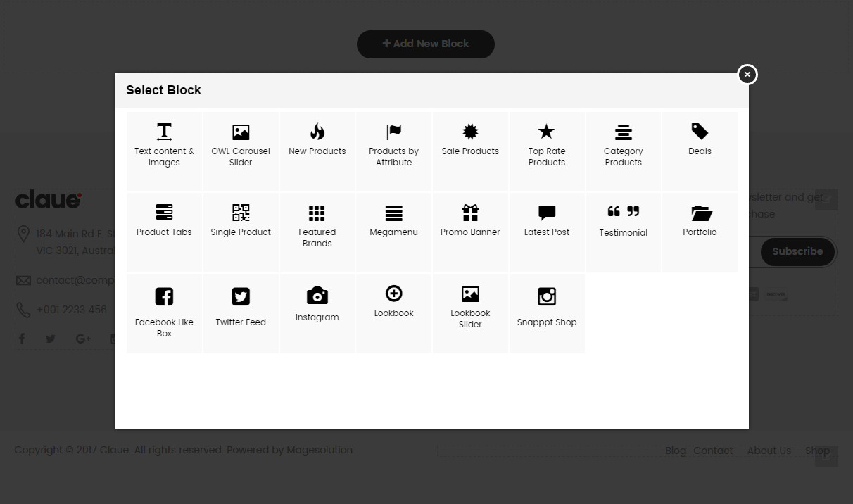Choose the Facebook Like Box icon

click(164, 296)
